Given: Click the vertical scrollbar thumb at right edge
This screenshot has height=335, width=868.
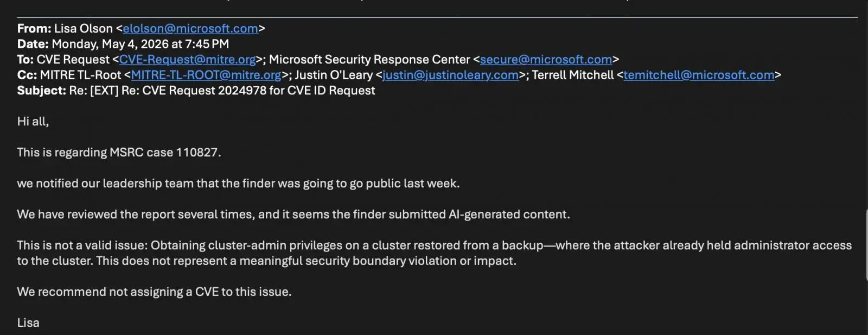Looking at the screenshot, I should pyautogui.click(x=866, y=244).
